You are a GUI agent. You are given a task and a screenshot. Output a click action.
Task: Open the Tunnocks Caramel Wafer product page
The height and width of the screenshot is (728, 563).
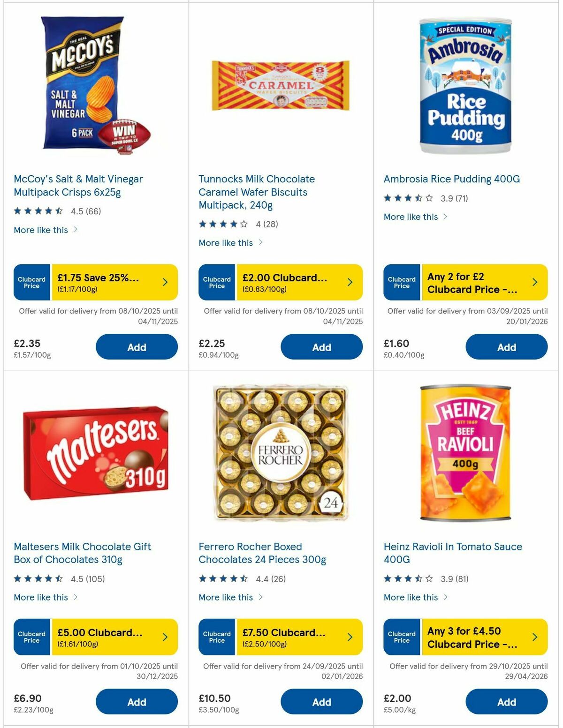(x=256, y=192)
